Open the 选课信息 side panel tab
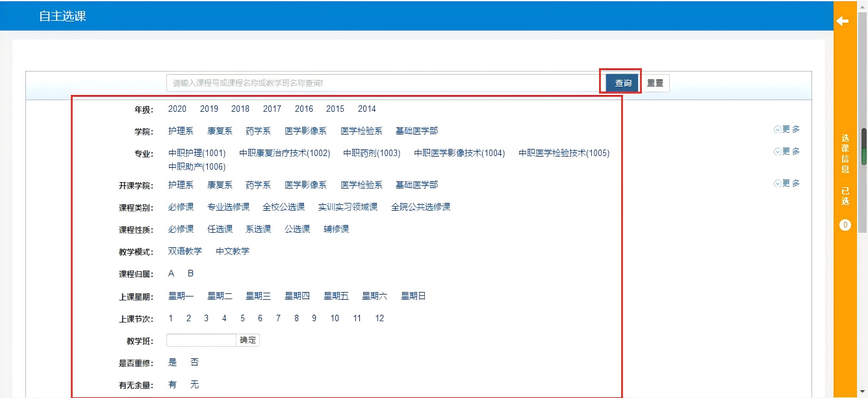Image resolution: width=868 pixels, height=398 pixels. coord(845,154)
